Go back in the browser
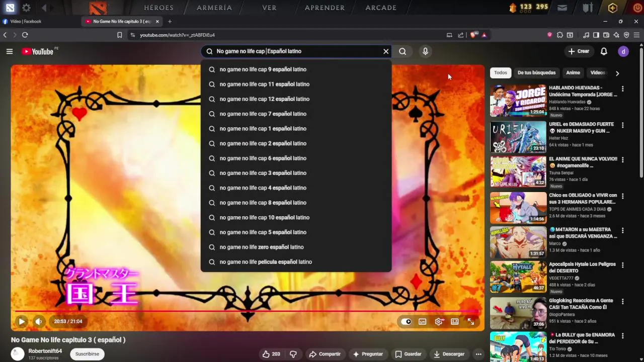644x362 pixels. tap(5, 35)
